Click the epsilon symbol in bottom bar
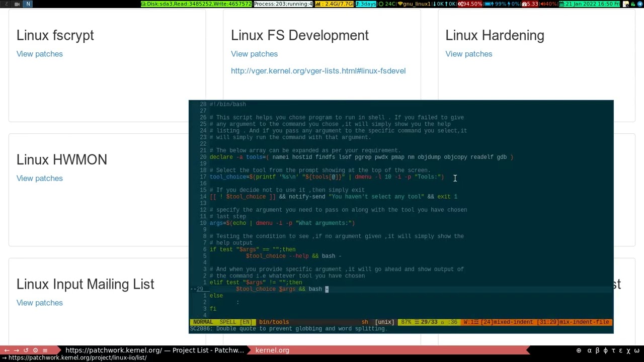This screenshot has width=644, height=362. click(620, 350)
